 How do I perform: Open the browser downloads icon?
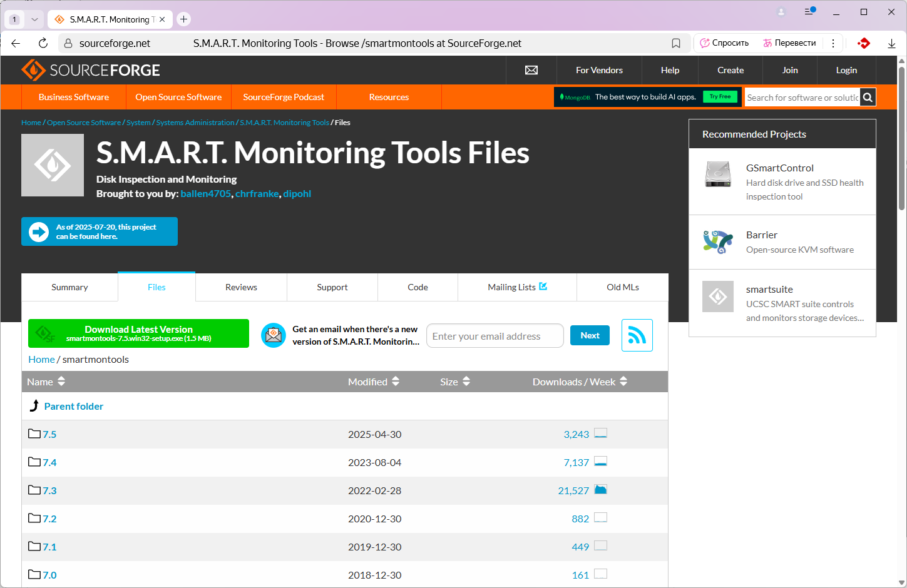(x=891, y=43)
